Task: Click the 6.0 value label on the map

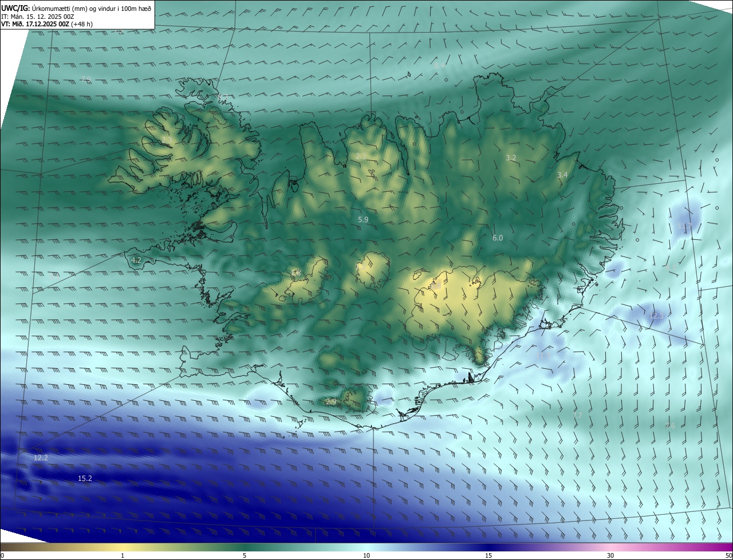Action: coord(498,238)
